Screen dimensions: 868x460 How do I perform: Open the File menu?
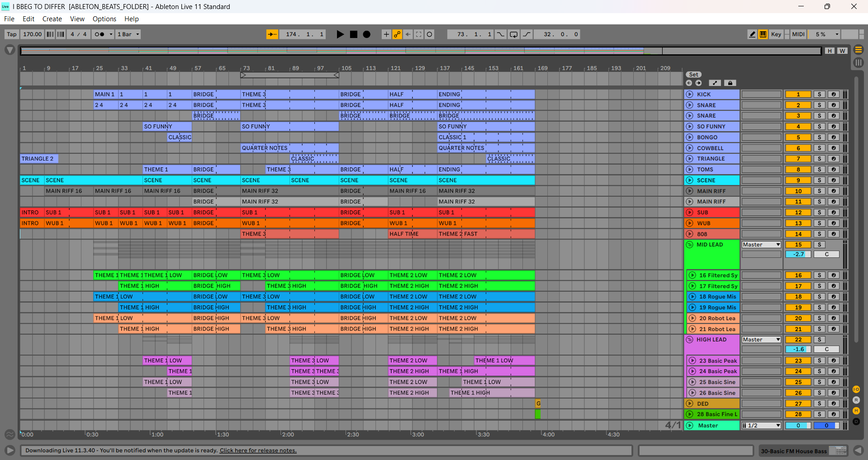click(x=9, y=19)
